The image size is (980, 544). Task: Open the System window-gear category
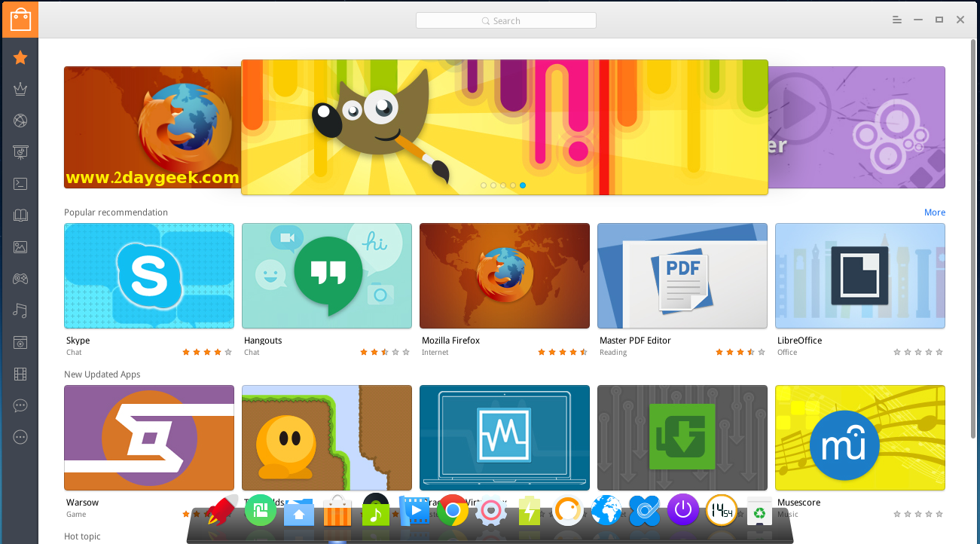click(20, 342)
